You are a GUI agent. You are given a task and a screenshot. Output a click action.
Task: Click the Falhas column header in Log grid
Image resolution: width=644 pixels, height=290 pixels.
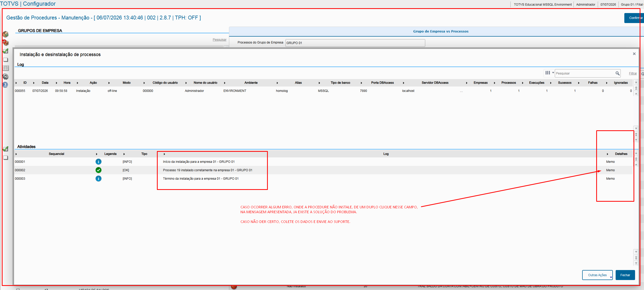point(593,83)
